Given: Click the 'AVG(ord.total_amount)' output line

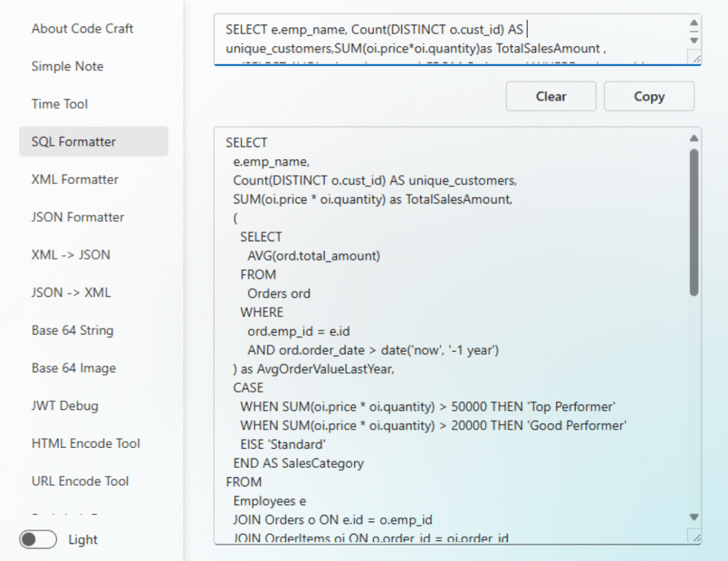Looking at the screenshot, I should [x=314, y=256].
